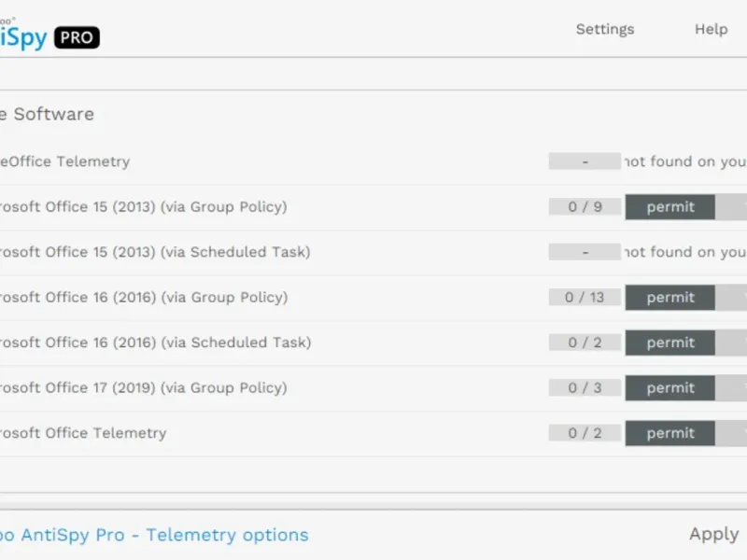Expand Office 15 (2013) Group Policy entry
This screenshot has width=747, height=560.
point(142,207)
